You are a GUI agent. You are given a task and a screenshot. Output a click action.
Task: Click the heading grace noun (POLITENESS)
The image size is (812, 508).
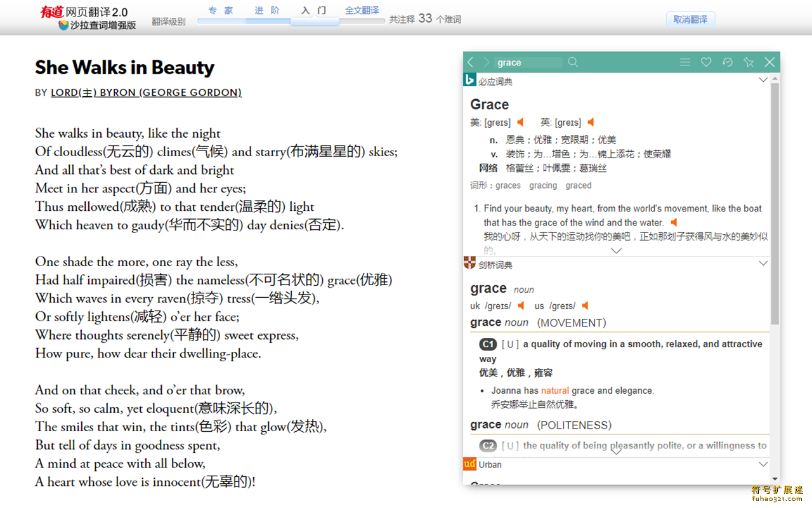541,425
